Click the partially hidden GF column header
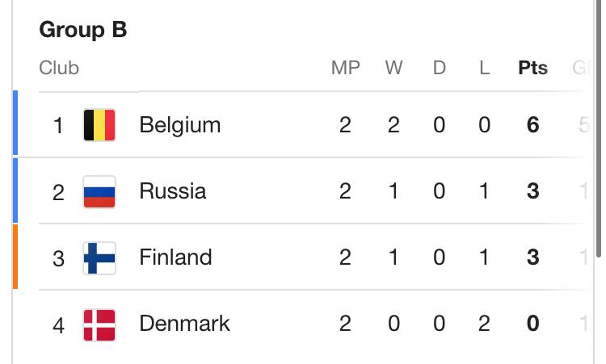The width and height of the screenshot is (606, 364). click(581, 68)
